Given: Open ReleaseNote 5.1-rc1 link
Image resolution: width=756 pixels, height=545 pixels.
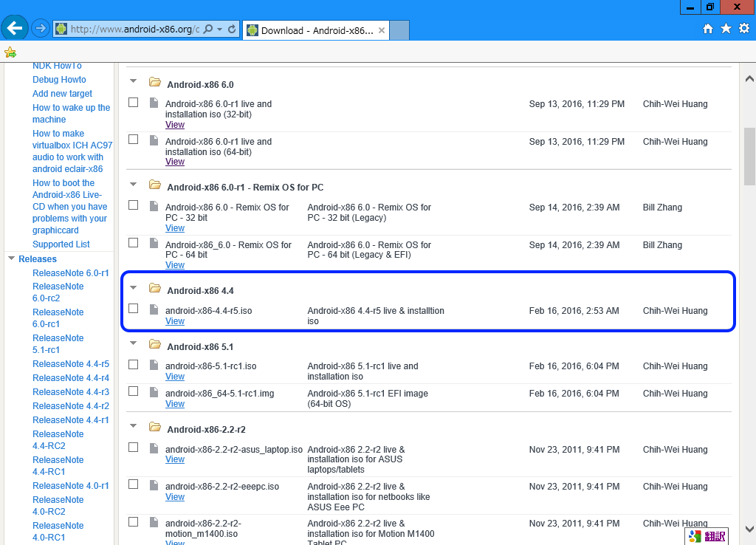Looking at the screenshot, I should [58, 344].
